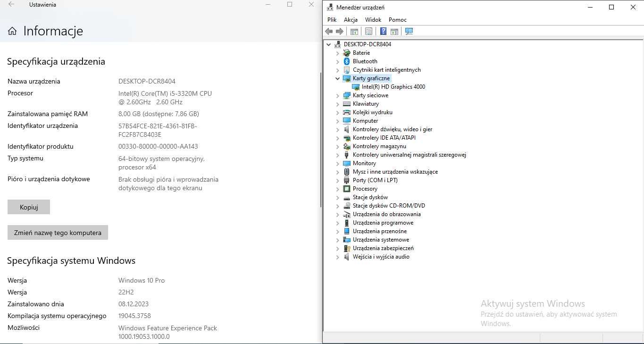
Task: Click the Home icon beside Informacje
Action: point(12,31)
